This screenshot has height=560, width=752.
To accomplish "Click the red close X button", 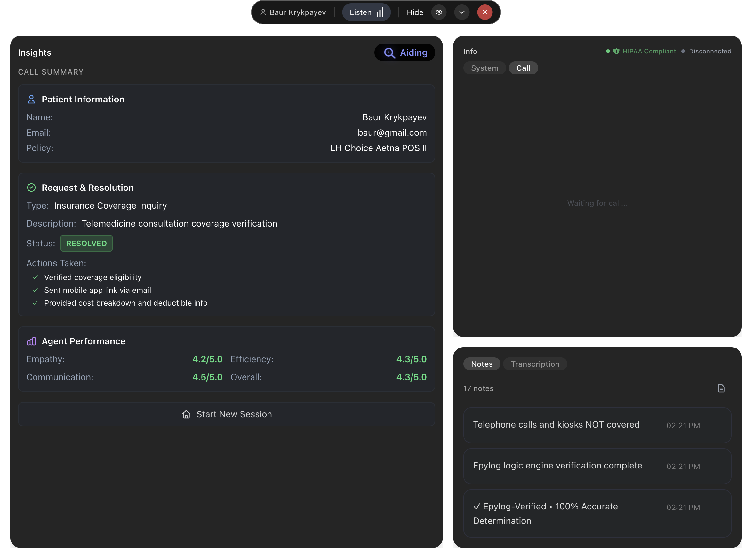I will click(484, 12).
